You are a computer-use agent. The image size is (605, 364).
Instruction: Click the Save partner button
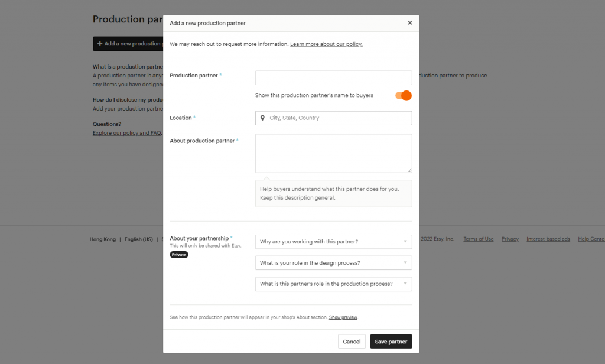click(x=391, y=341)
